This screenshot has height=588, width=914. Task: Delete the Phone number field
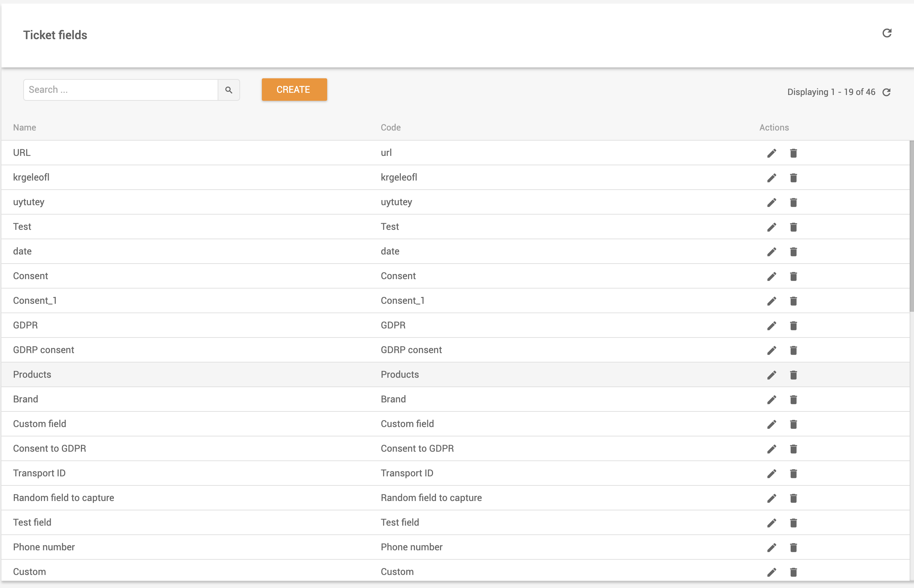793,547
